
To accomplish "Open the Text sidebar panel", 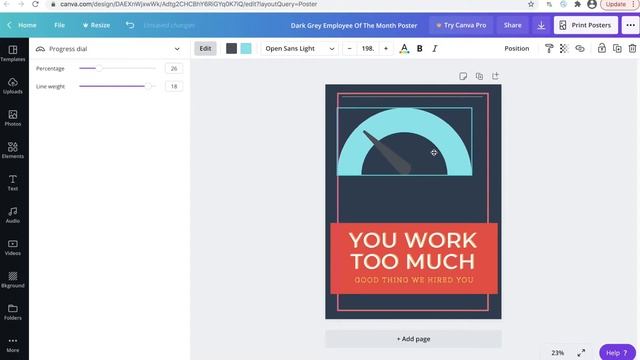I will click(13, 183).
